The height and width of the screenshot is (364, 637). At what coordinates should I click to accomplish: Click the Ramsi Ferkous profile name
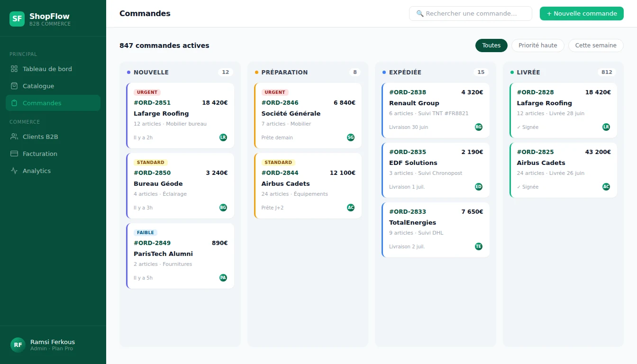(53, 342)
